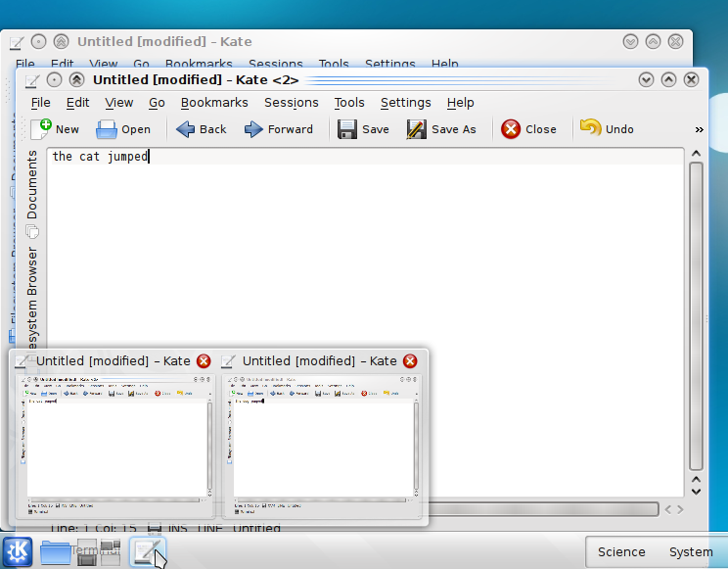Click the scroll down arrow at scrollbar bottom
The image size is (728, 569).
click(696, 492)
